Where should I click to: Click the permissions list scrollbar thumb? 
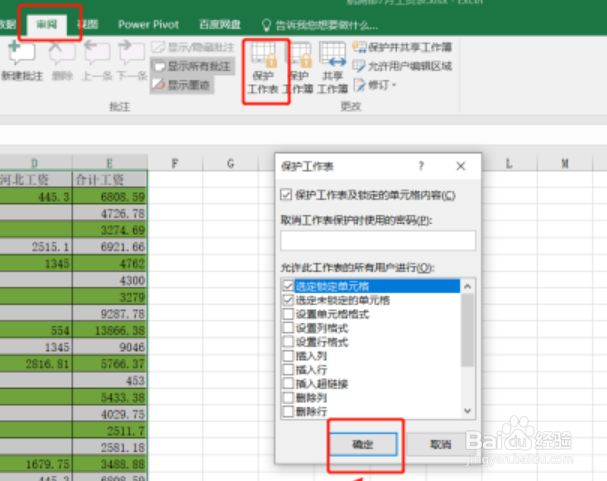468,330
